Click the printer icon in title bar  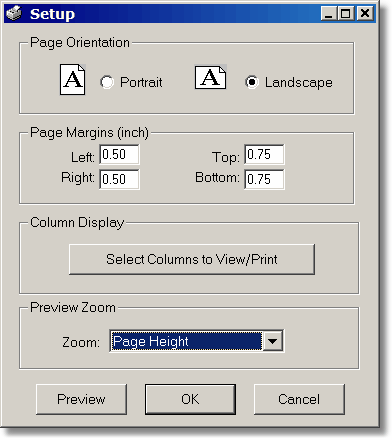[14, 14]
